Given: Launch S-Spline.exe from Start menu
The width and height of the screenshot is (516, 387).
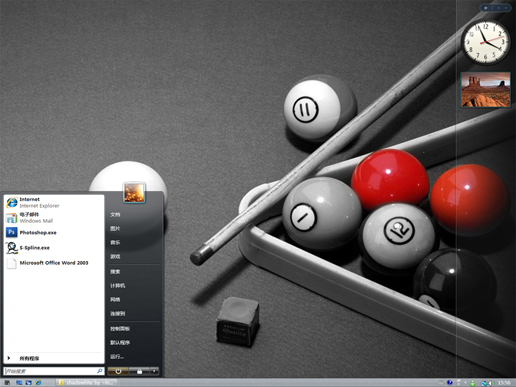Looking at the screenshot, I should click(x=54, y=248).
